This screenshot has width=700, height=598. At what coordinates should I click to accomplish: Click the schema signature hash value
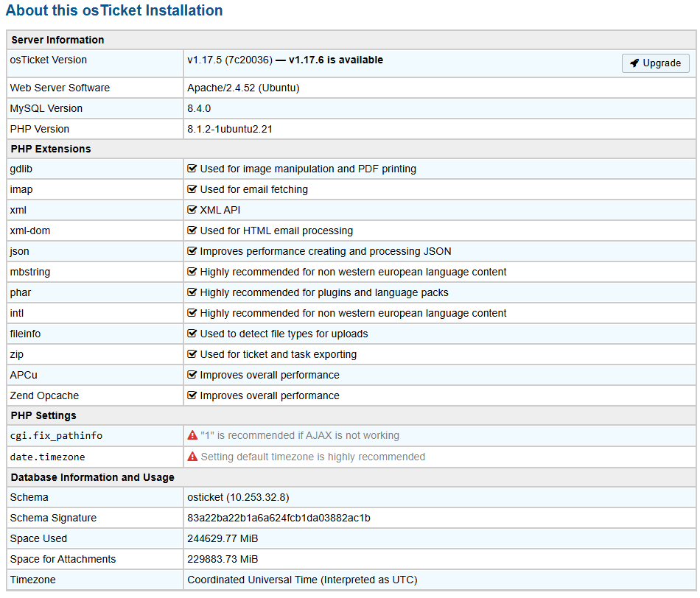click(279, 518)
